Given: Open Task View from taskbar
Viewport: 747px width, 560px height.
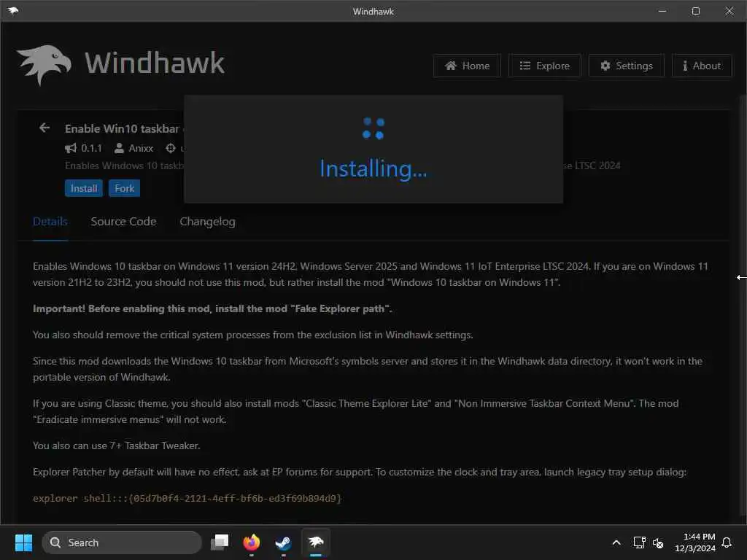Looking at the screenshot, I should click(x=220, y=542).
